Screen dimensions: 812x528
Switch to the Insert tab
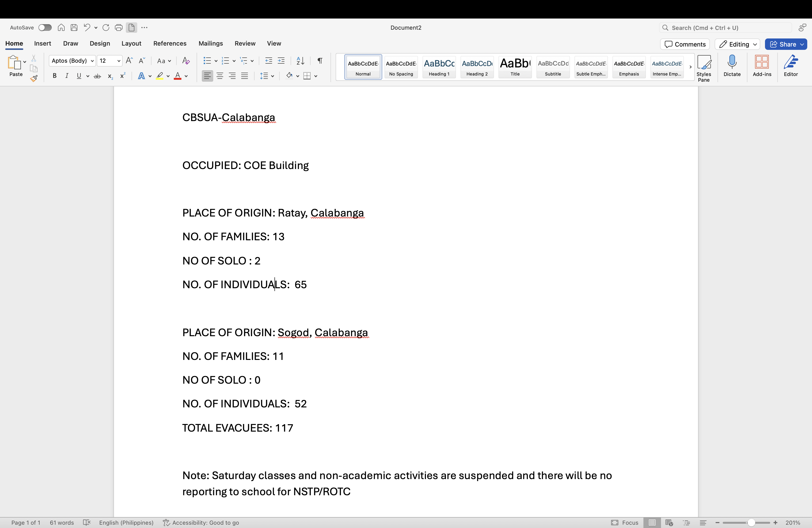pos(43,43)
